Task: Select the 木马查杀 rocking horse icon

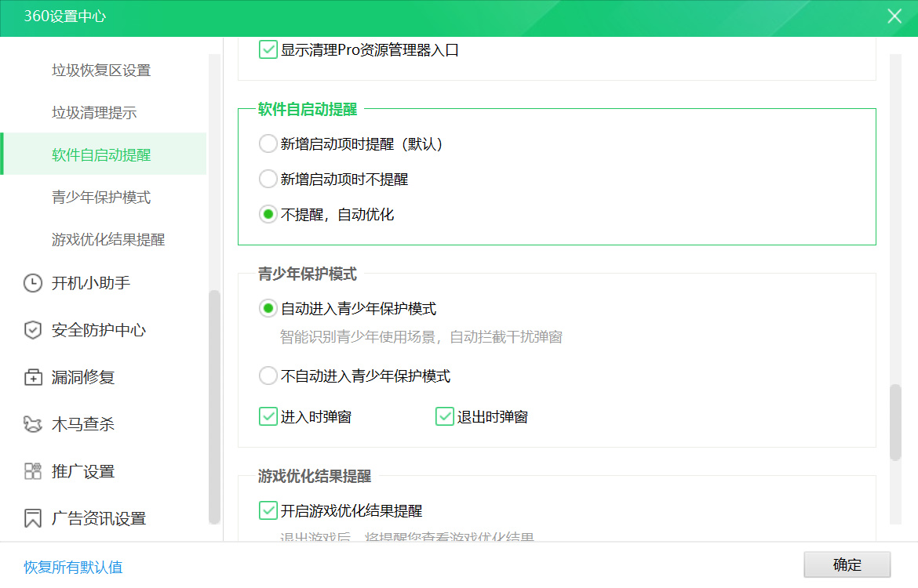Action: [x=32, y=424]
